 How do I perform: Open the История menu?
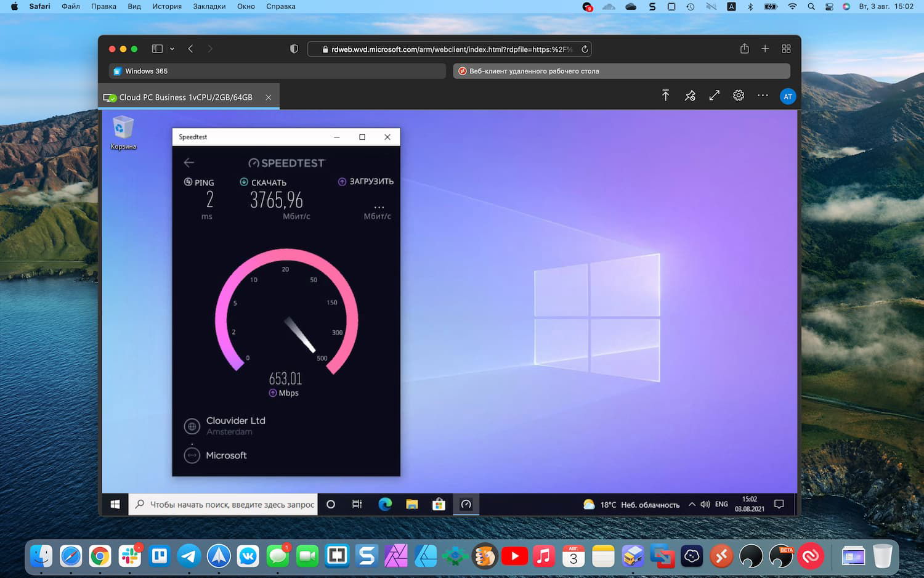point(167,6)
